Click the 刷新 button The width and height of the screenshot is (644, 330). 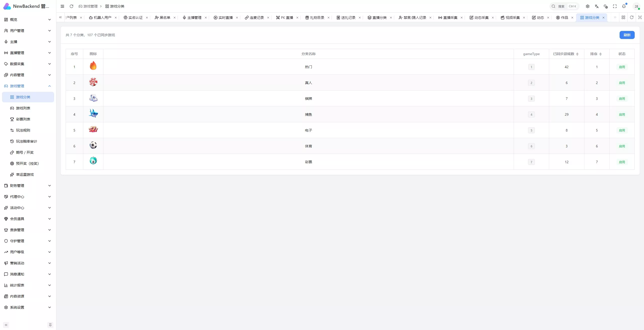pyautogui.click(x=627, y=35)
